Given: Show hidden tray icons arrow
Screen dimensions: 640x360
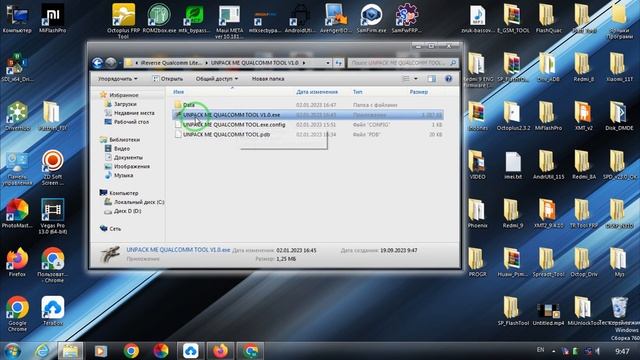Looking at the screenshot, I should point(553,351).
